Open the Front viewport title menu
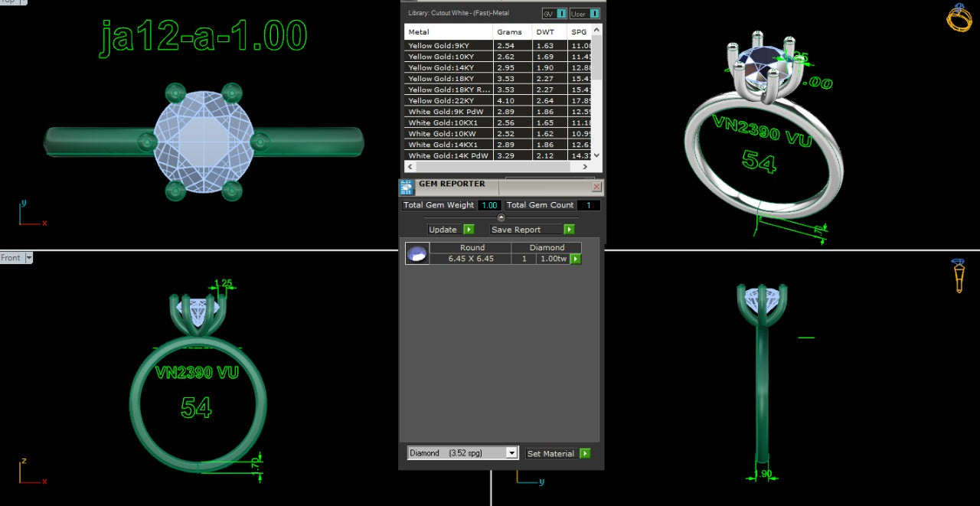Screen dimensions: 980x506 [x=11, y=258]
